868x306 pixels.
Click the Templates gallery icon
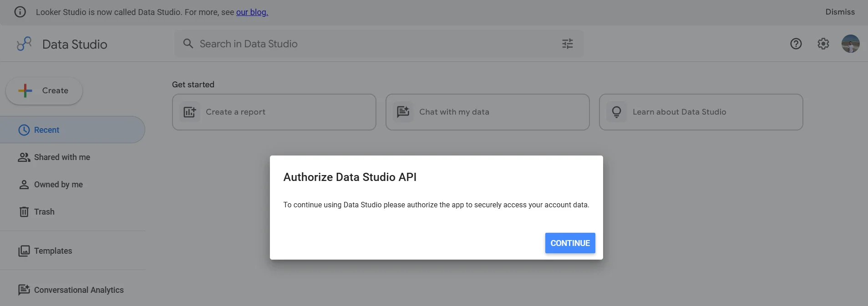pos(24,251)
